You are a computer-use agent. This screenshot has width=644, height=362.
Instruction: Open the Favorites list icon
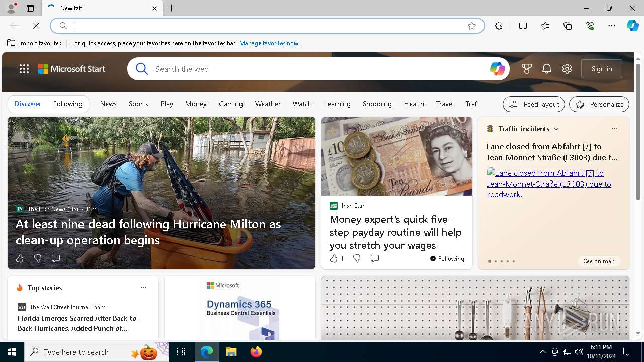(x=545, y=26)
